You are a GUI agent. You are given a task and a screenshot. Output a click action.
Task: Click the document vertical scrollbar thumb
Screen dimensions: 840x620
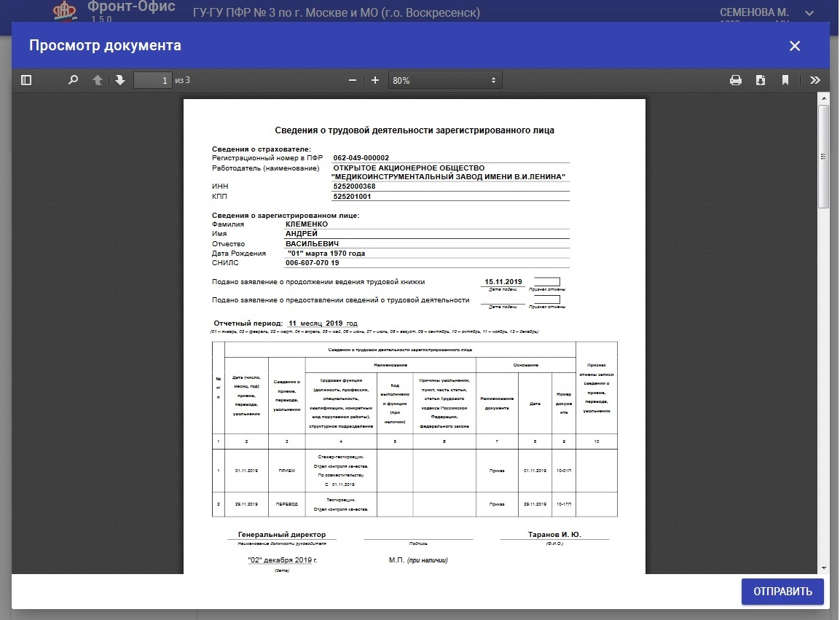click(824, 157)
